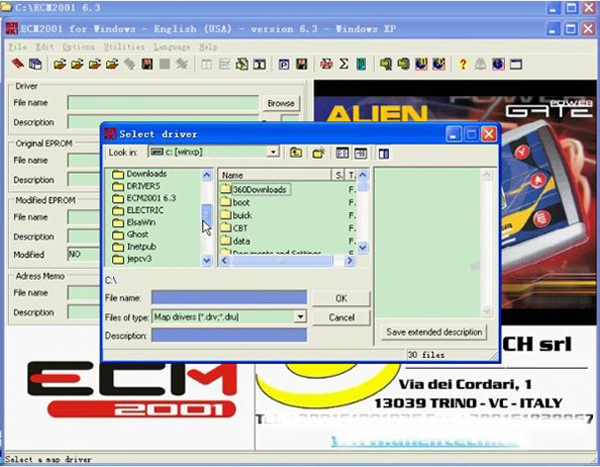Open the Help menu
This screenshot has width=600, height=467.
tap(208, 47)
